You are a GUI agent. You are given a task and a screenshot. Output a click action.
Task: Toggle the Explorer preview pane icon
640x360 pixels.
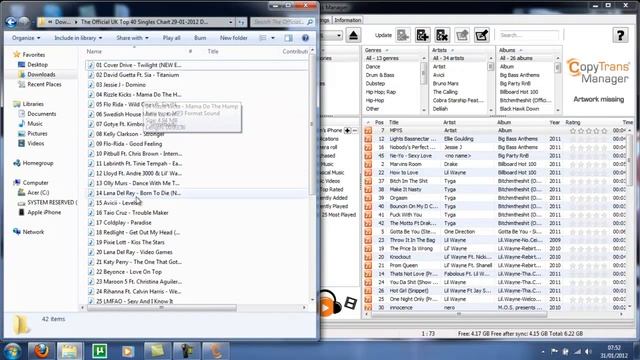(289, 38)
